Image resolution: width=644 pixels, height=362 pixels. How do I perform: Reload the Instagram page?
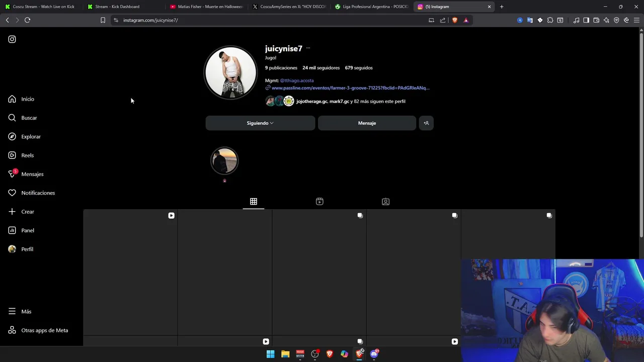28,20
